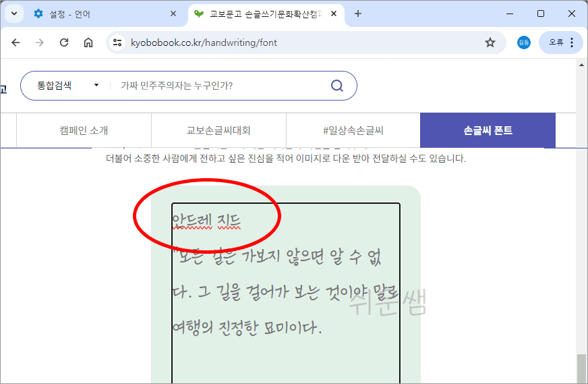
Task: Open the home page
Action: [88, 43]
